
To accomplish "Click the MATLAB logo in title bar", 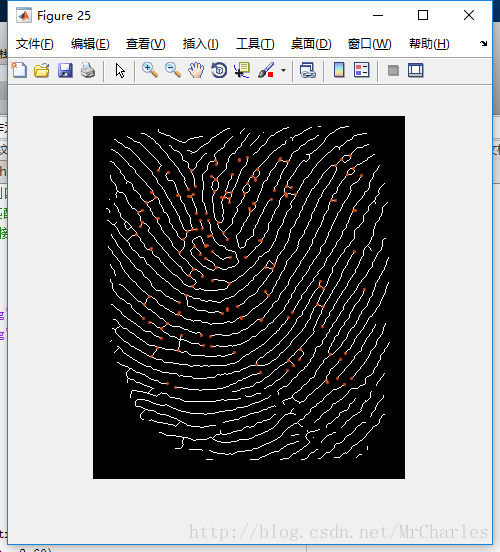I will click(24, 15).
